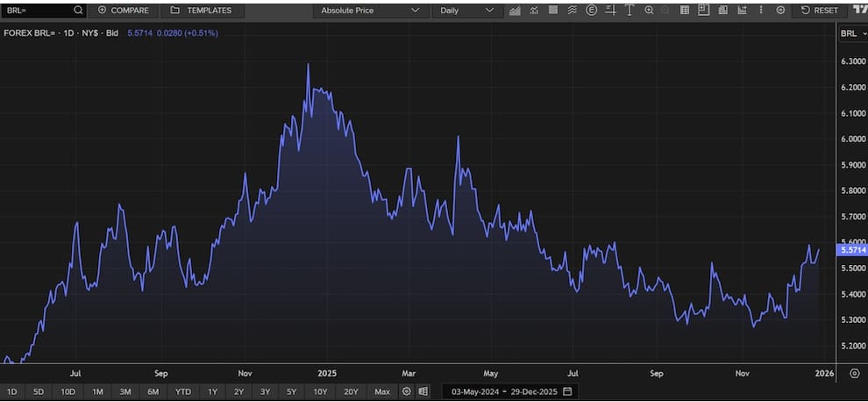Image resolution: width=868 pixels, height=402 pixels.
Task: Zoom in using the magnifier plus icon
Action: [649, 11]
